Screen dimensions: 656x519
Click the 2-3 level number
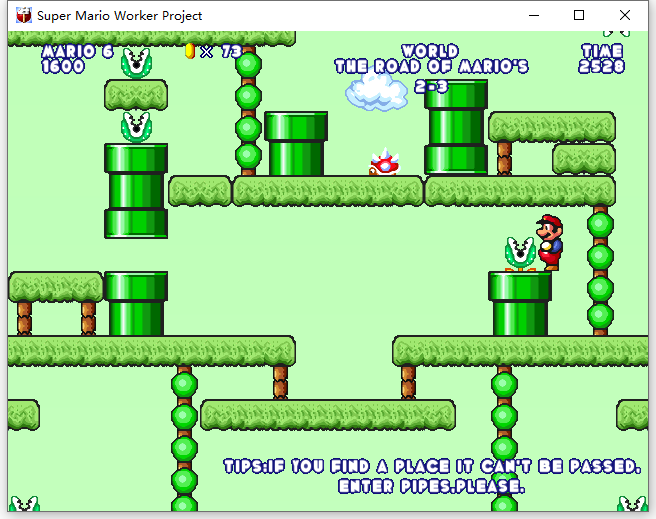[x=431, y=87]
